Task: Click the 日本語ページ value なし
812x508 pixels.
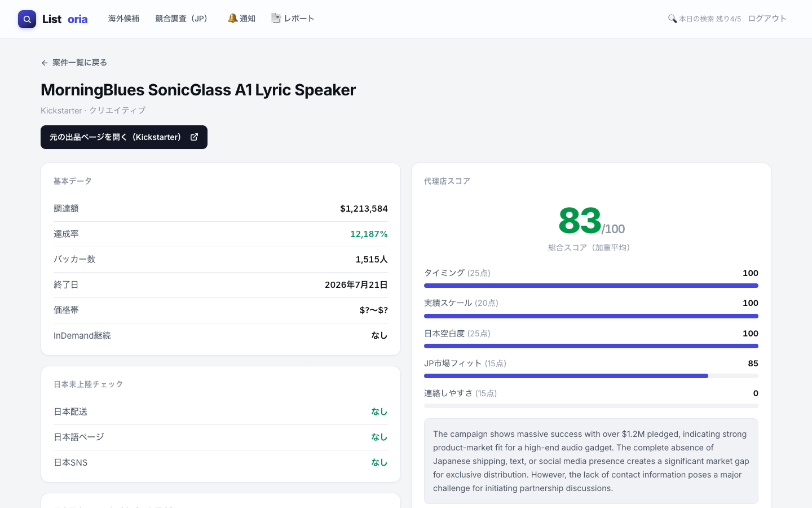Action: tap(379, 437)
